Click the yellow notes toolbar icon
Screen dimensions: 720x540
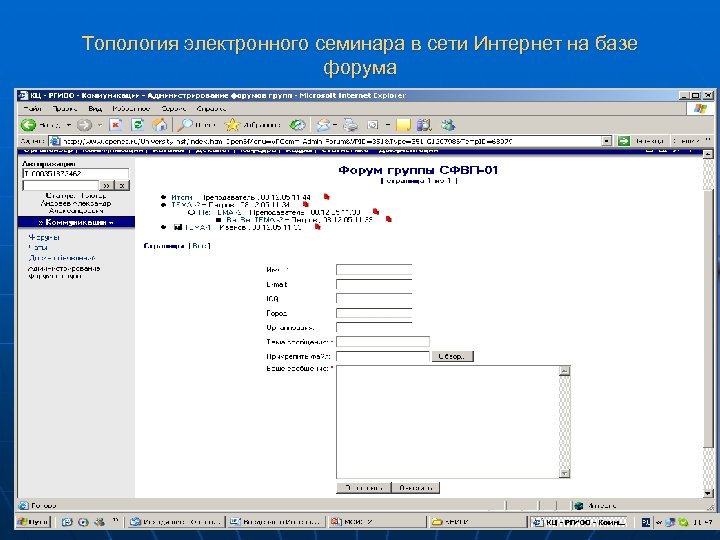coord(403,125)
